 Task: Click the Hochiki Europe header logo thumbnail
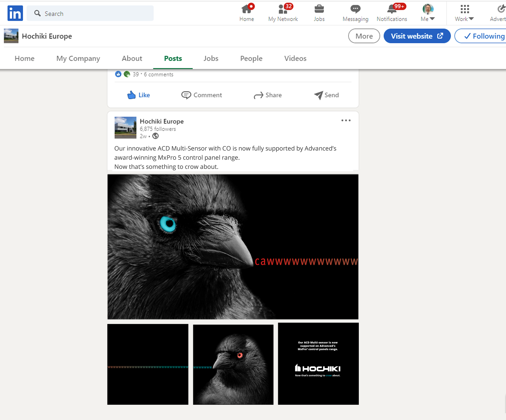click(x=11, y=36)
